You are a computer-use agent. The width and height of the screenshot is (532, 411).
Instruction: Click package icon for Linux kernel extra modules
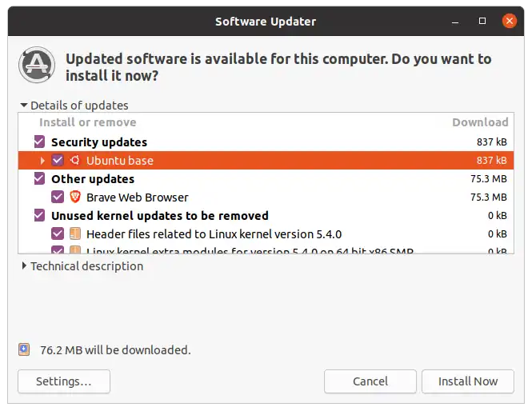[x=75, y=250]
